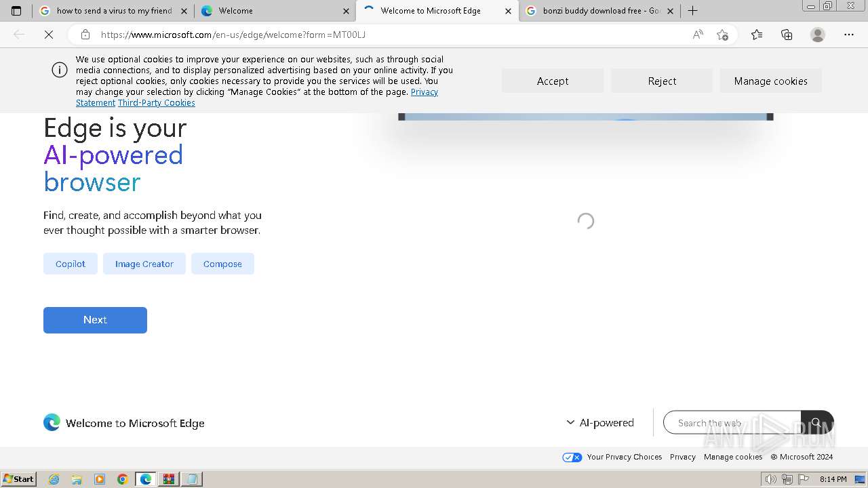Open Manage cookies in banner

[770, 81]
